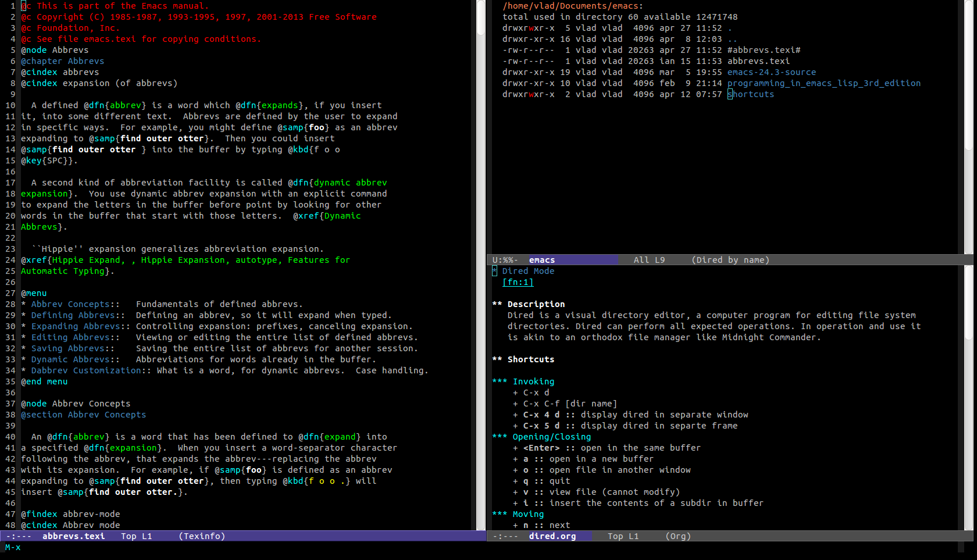Follow the Defining Abbrevs menu entry
This screenshot has width=977, height=560.
click(x=73, y=315)
